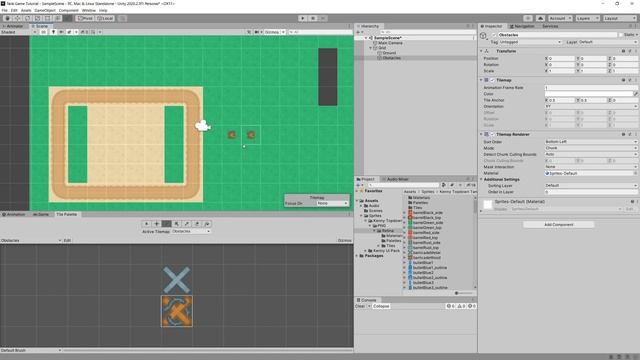
Task: Switch to the Navigation tab
Action: [x=522, y=26]
